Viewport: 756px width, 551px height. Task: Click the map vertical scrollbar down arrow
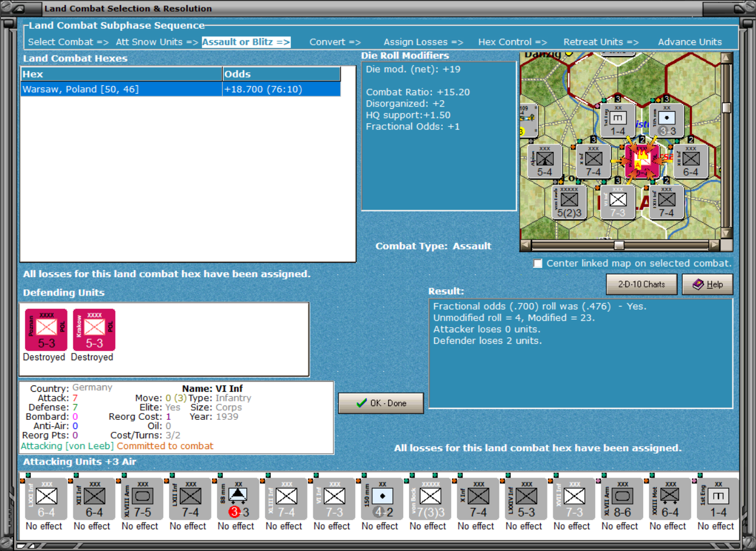tap(727, 233)
